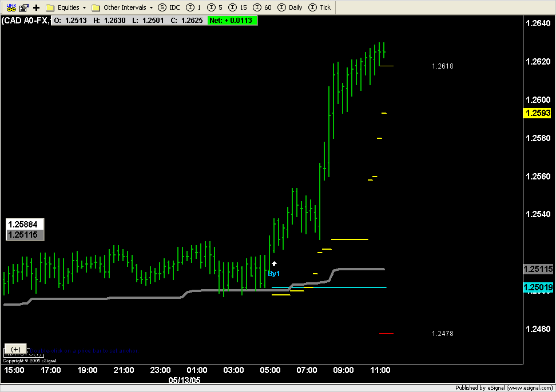The height and width of the screenshot is (392, 556).
Task: Click the Copyright 2005 eSignal text
Action: 30,361
